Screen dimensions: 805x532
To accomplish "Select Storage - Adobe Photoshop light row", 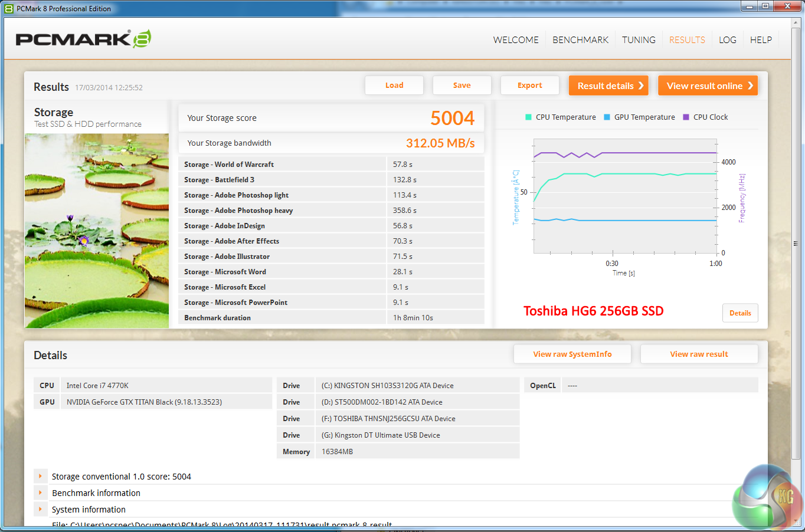I will click(331, 195).
